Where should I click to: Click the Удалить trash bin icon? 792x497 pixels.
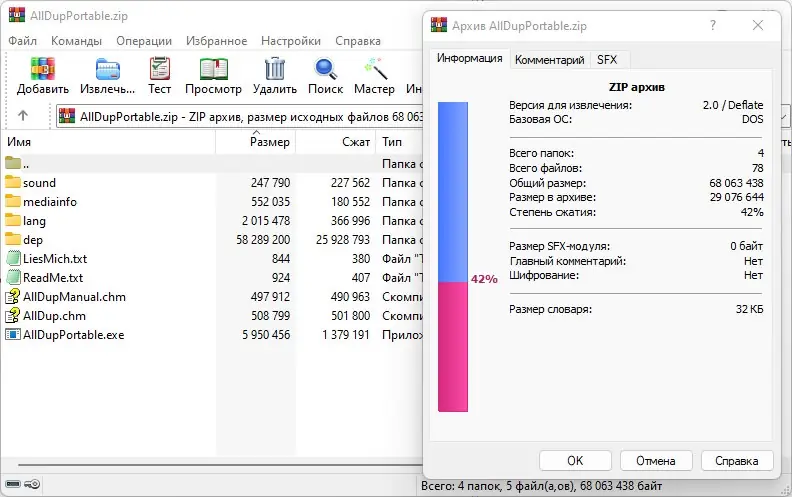tap(275, 69)
